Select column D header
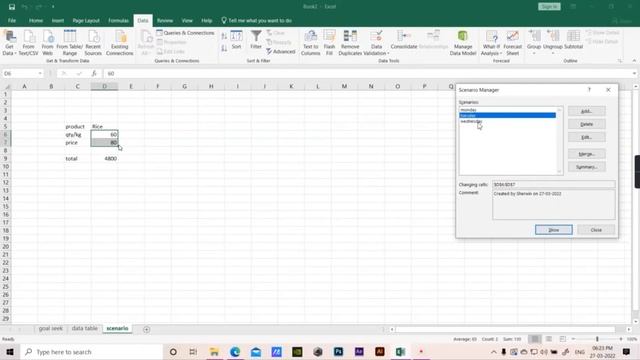 tap(104, 86)
